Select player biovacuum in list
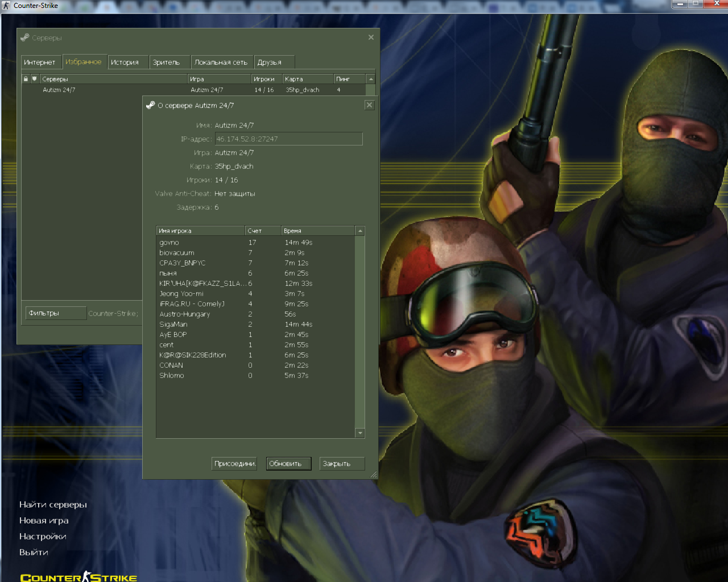This screenshot has height=582, width=728. 255,253
